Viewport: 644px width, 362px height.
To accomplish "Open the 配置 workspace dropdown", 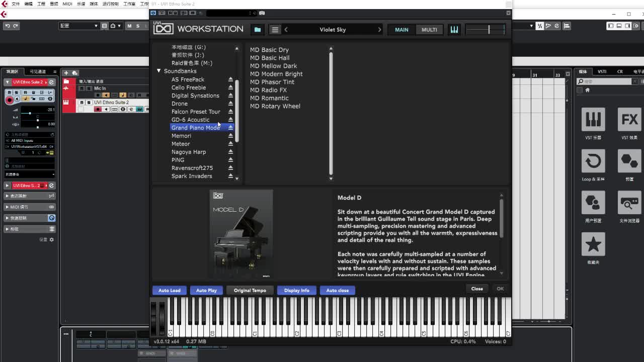I will coord(79,26).
